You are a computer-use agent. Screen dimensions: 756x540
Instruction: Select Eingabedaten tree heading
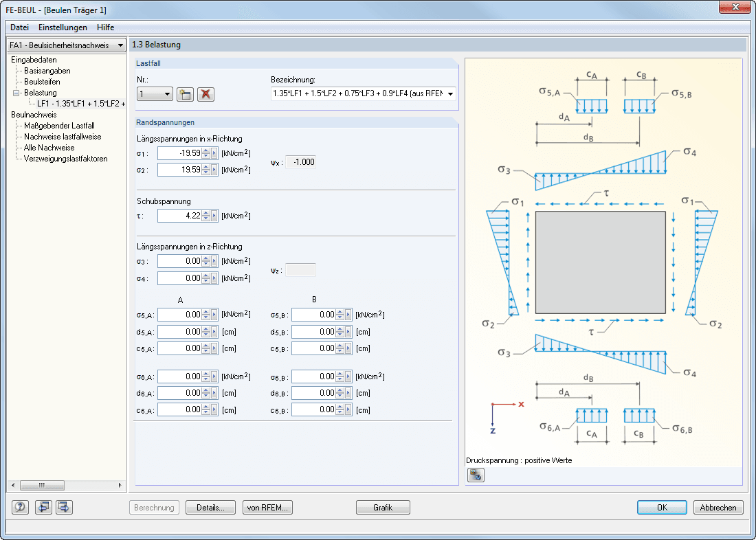[34, 60]
